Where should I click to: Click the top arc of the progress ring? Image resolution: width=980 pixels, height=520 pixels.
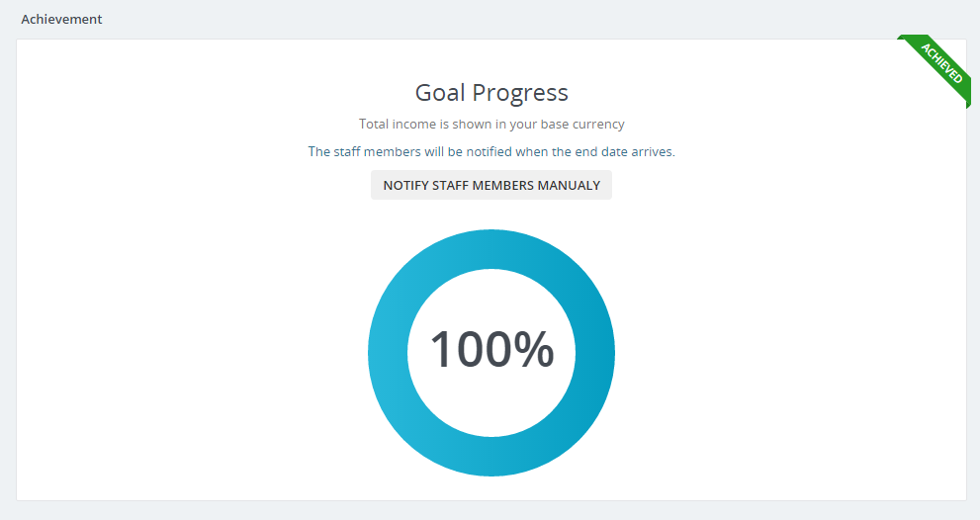[x=491, y=249]
